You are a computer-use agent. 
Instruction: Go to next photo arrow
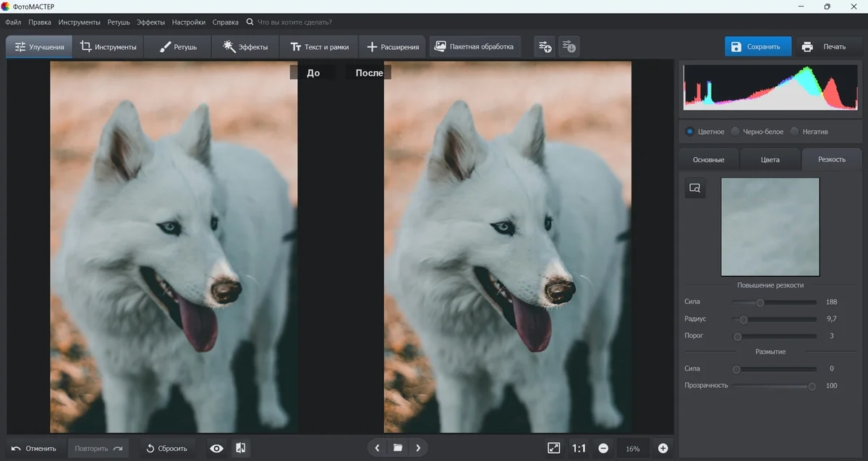[x=418, y=449]
